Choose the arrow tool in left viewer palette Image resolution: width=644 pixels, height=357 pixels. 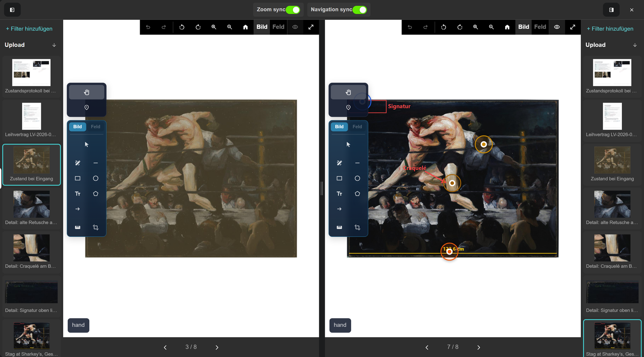point(77,209)
